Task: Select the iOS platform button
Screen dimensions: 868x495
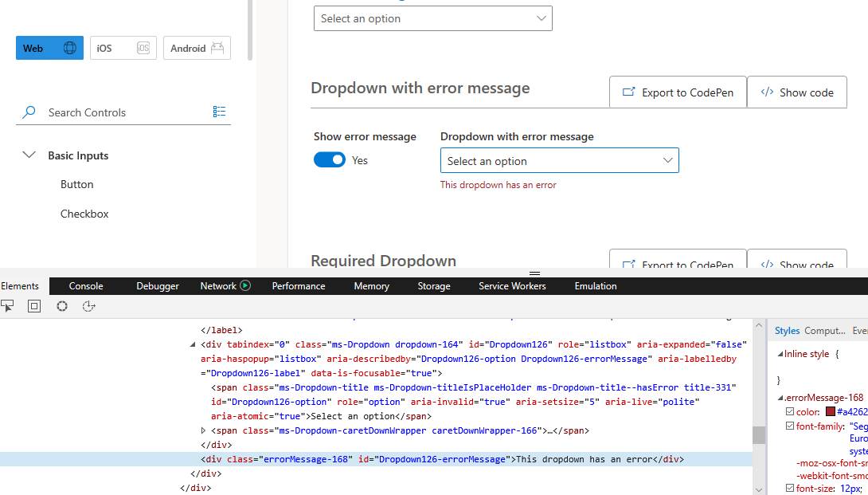Action: point(123,48)
